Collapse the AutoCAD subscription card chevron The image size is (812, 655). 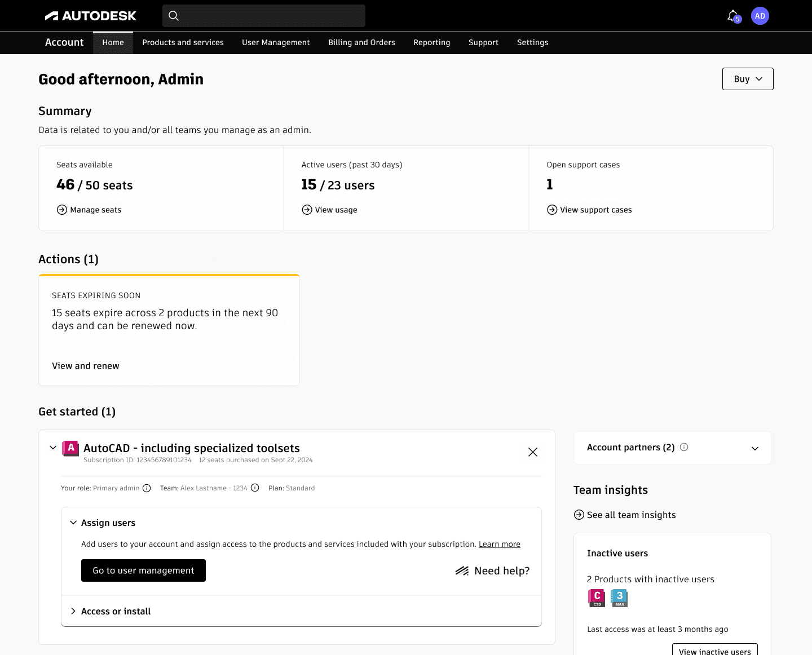coord(53,448)
